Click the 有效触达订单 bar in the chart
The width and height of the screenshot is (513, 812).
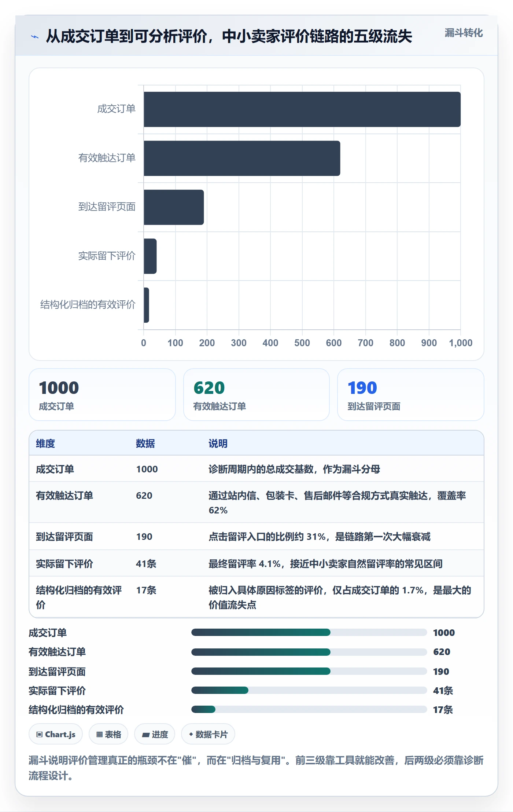[x=242, y=158]
